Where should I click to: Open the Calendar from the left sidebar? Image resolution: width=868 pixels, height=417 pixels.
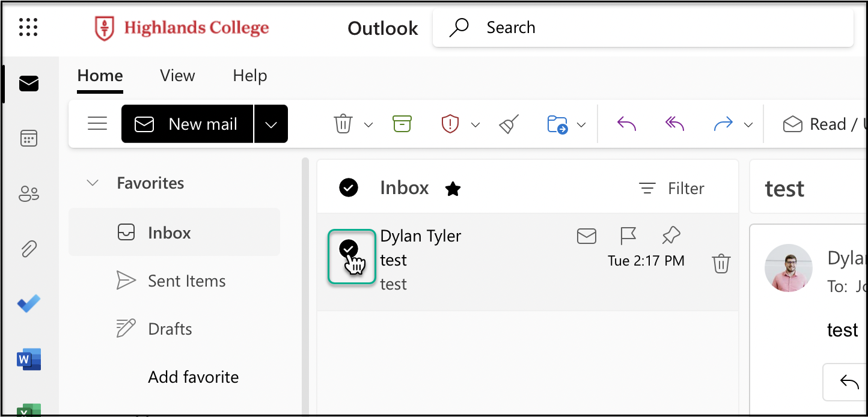coord(28,138)
